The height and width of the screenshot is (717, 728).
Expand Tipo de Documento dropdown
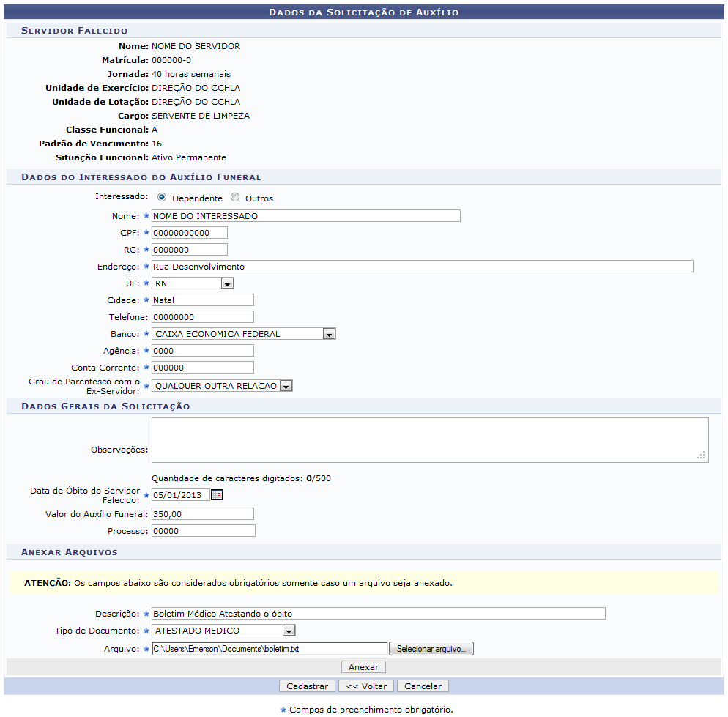pyautogui.click(x=289, y=631)
